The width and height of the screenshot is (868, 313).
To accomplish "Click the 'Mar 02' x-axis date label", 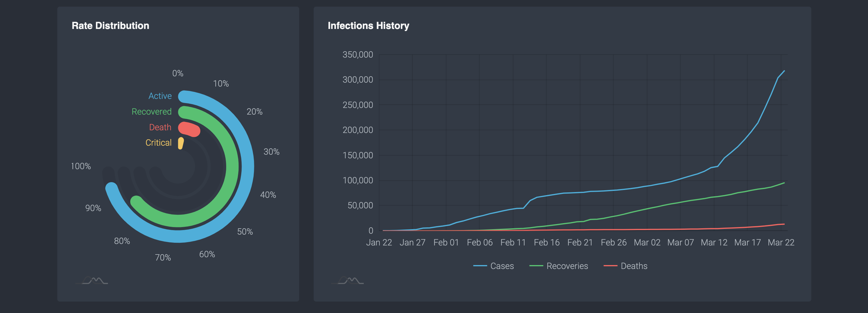I will [x=647, y=242].
